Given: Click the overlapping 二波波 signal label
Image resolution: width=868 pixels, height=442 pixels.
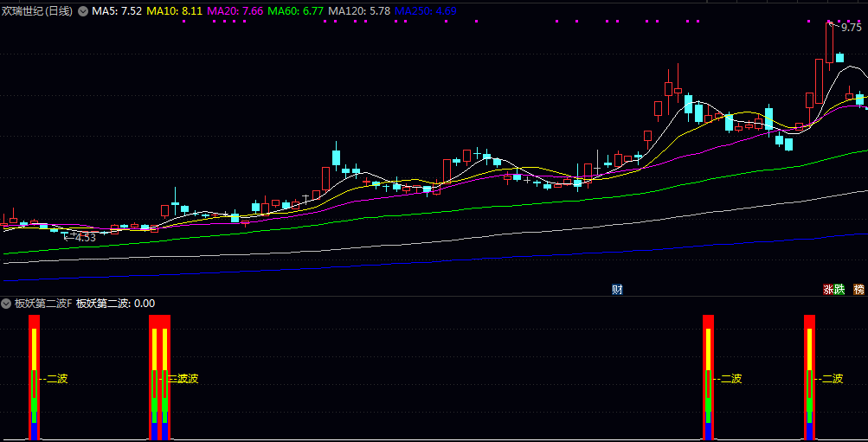Looking at the screenshot, I should pyautogui.click(x=183, y=379).
